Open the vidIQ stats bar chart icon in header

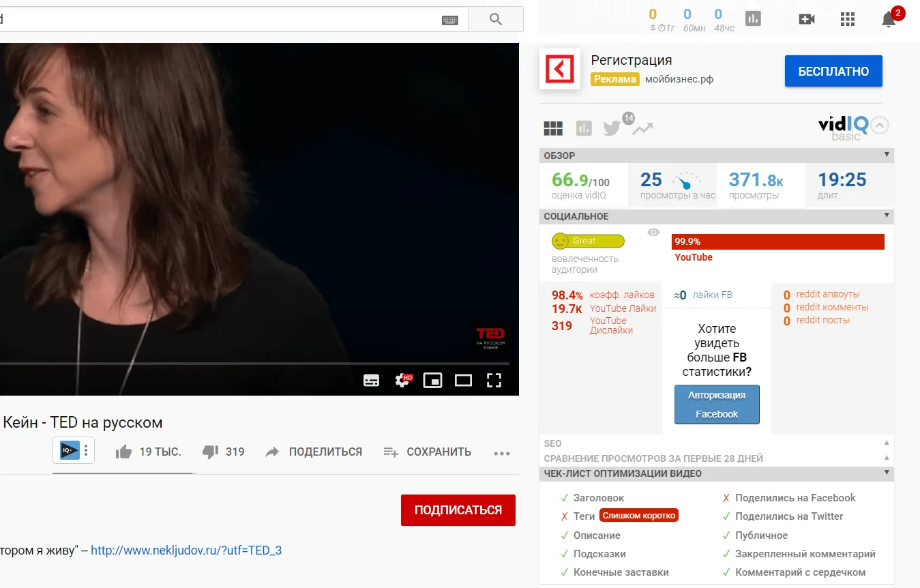click(753, 19)
